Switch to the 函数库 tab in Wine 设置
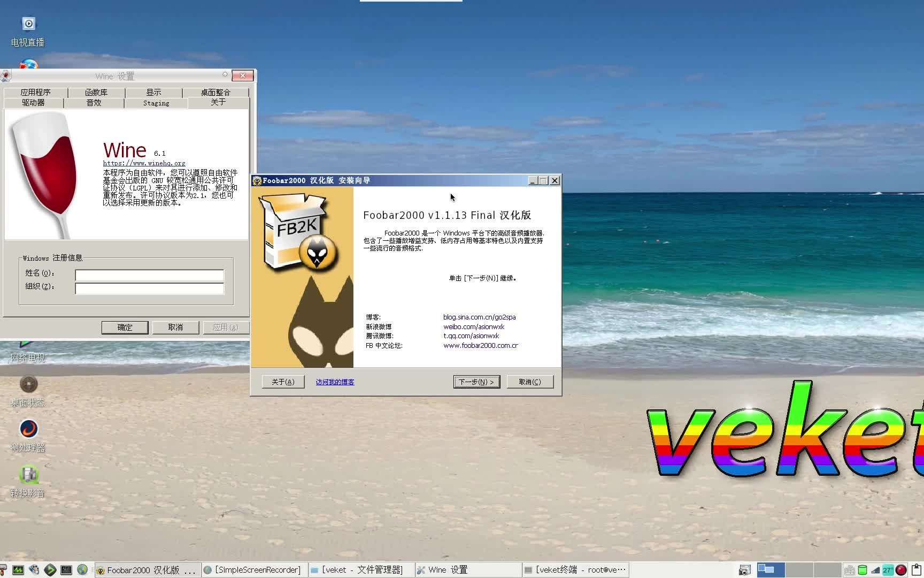The image size is (924, 578). point(96,93)
